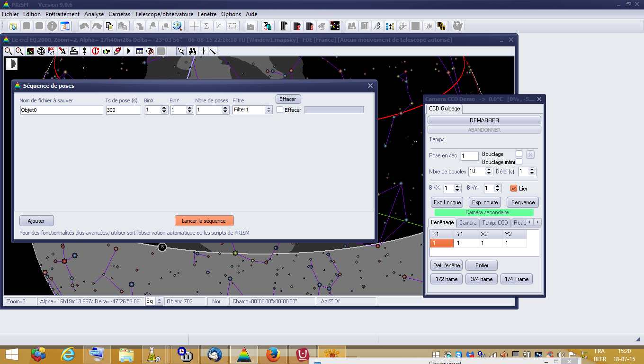Click the Nom de fichier à sauver field
This screenshot has height=364, width=644.
coord(61,110)
